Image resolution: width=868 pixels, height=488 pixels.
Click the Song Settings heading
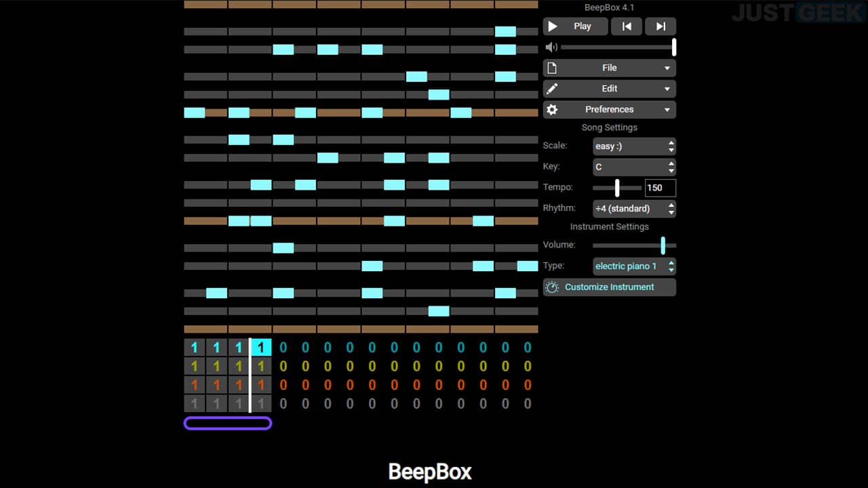(x=610, y=127)
